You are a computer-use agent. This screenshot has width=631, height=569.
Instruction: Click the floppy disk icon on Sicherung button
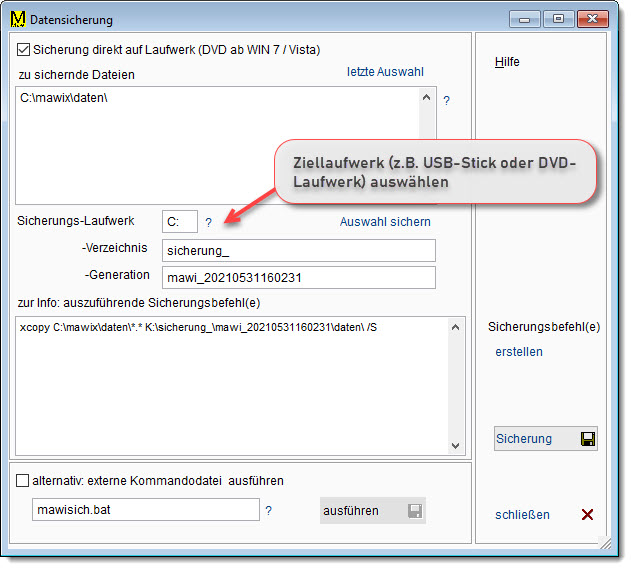click(587, 439)
